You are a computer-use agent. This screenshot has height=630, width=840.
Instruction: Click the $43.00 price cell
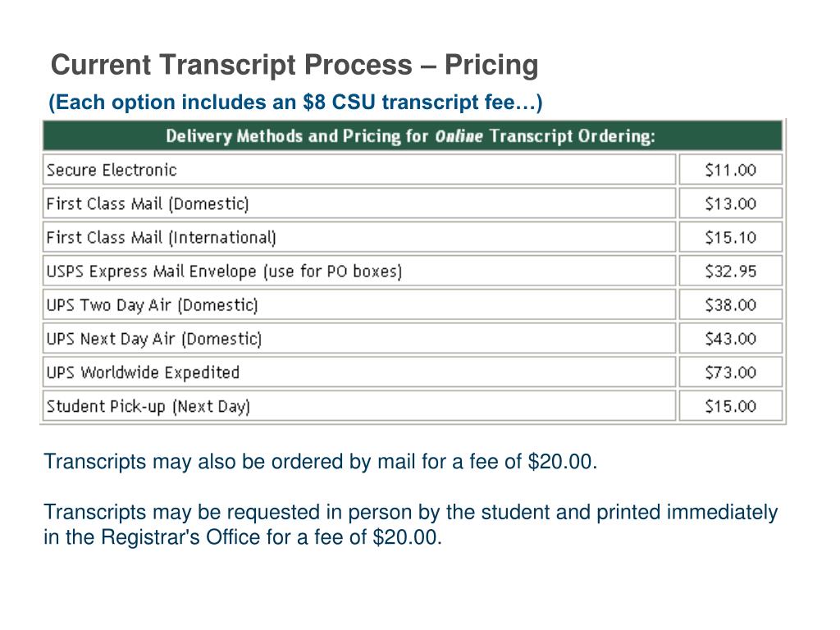click(x=730, y=339)
